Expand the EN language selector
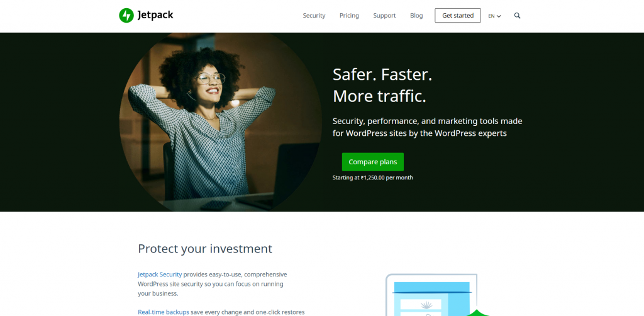Image resolution: width=644 pixels, height=316 pixels. click(x=494, y=16)
